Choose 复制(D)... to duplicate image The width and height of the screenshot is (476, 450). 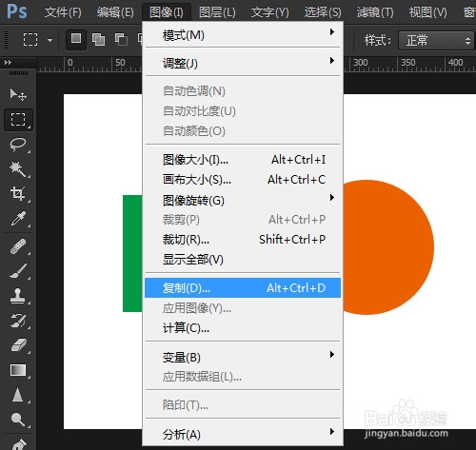(243, 288)
